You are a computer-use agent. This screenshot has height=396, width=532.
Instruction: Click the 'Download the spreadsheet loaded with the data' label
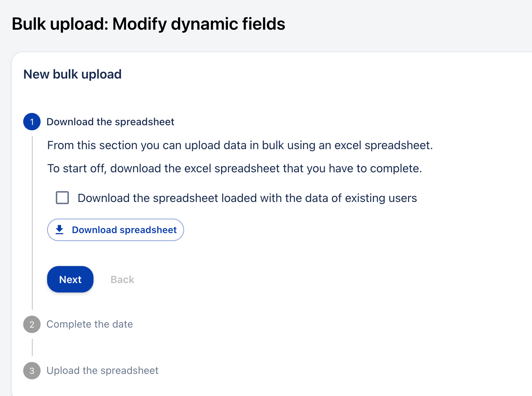coord(247,198)
